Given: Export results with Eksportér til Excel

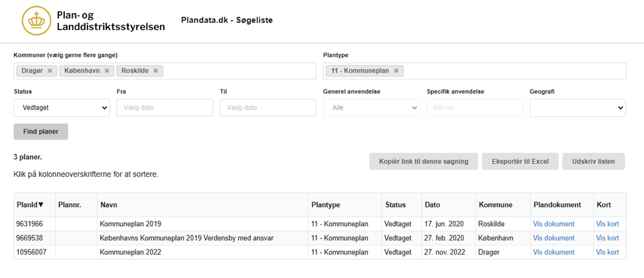Looking at the screenshot, I should (x=520, y=162).
